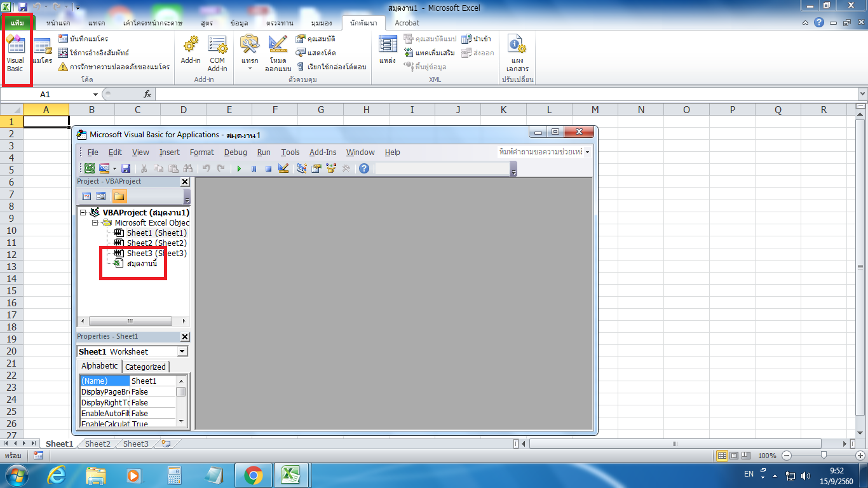Click View Code (แสดงโค้ด)
Image resolution: width=868 pixels, height=488 pixels.
[x=316, y=53]
